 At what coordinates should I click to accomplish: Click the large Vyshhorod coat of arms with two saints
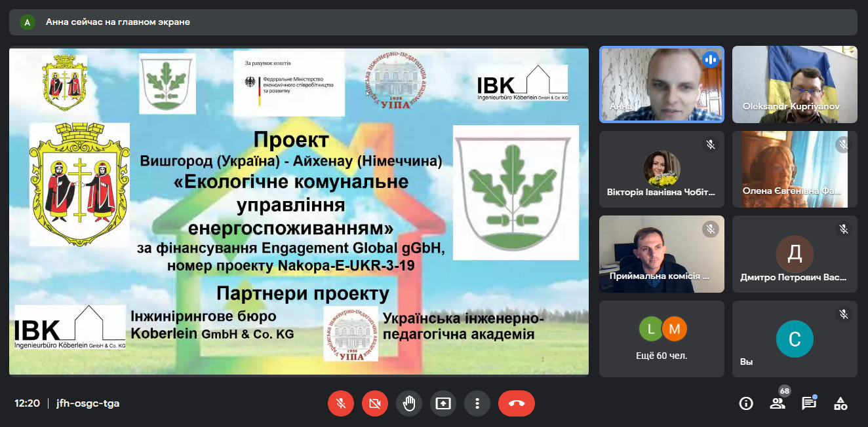80,183
